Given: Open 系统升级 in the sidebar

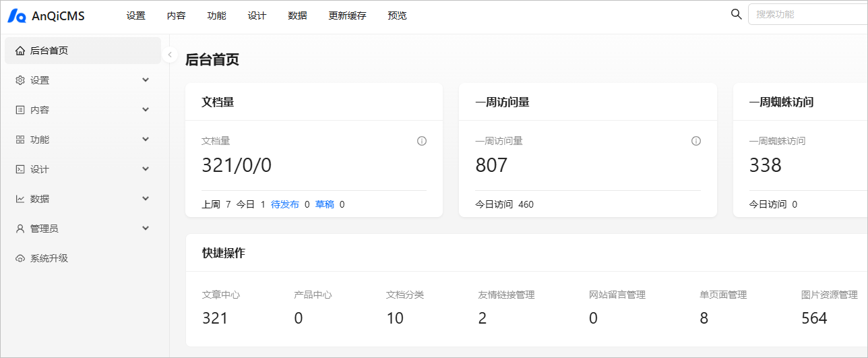Looking at the screenshot, I should [83, 258].
